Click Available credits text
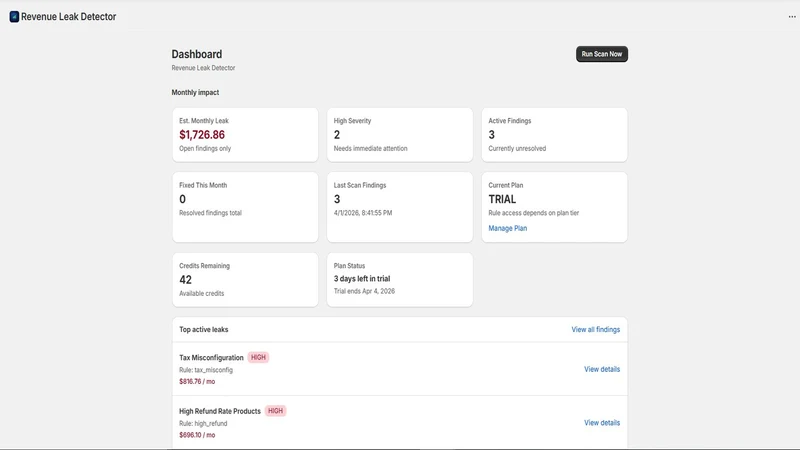 tap(202, 293)
